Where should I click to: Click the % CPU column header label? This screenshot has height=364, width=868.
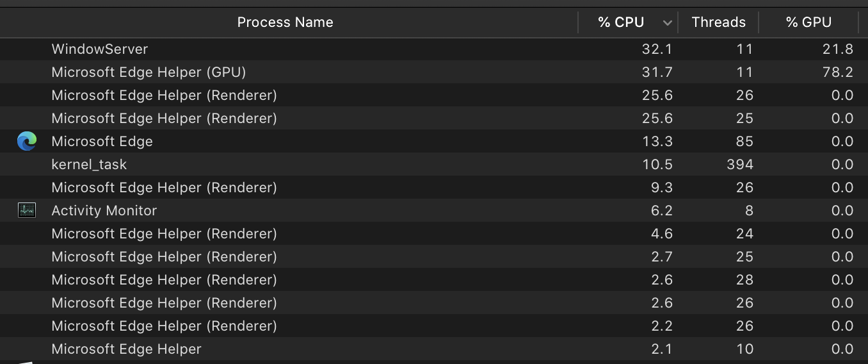(x=620, y=22)
